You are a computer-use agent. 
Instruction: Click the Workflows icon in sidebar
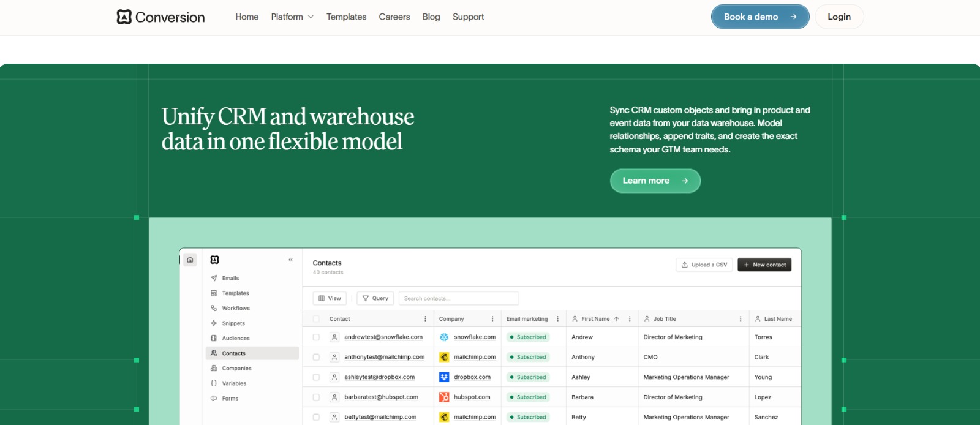point(214,308)
